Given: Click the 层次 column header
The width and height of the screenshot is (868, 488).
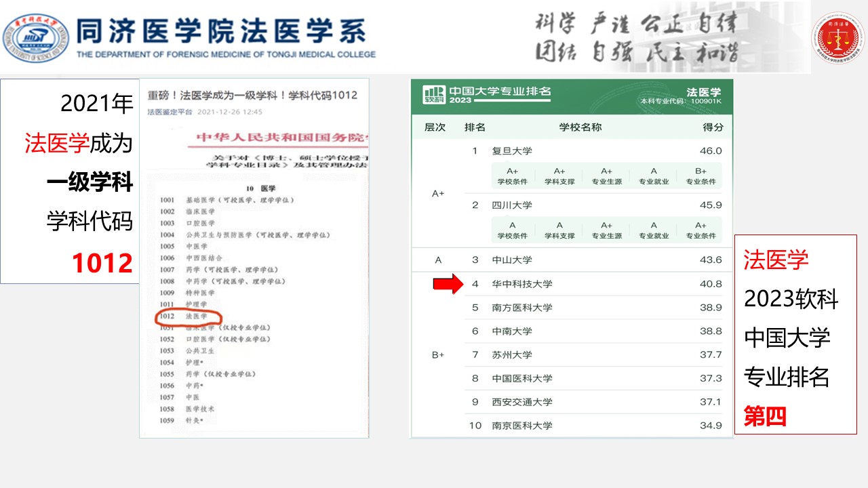Looking at the screenshot, I should tap(435, 127).
